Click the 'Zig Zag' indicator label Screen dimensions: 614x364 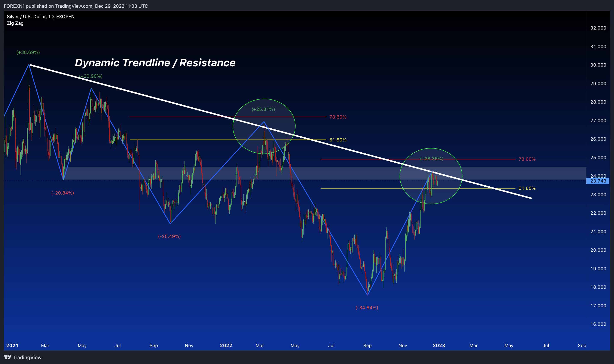pos(15,23)
